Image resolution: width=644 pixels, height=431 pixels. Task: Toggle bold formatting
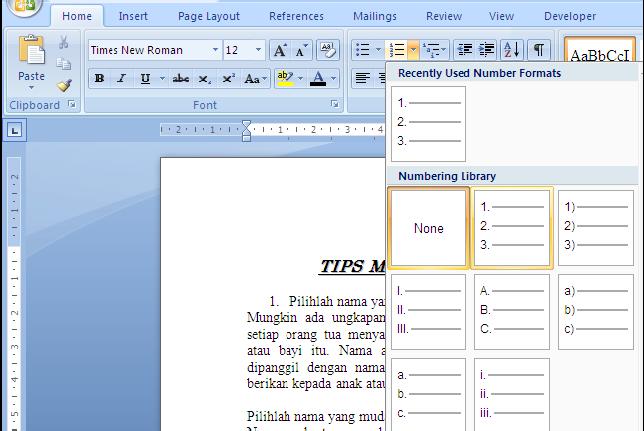pos(99,78)
